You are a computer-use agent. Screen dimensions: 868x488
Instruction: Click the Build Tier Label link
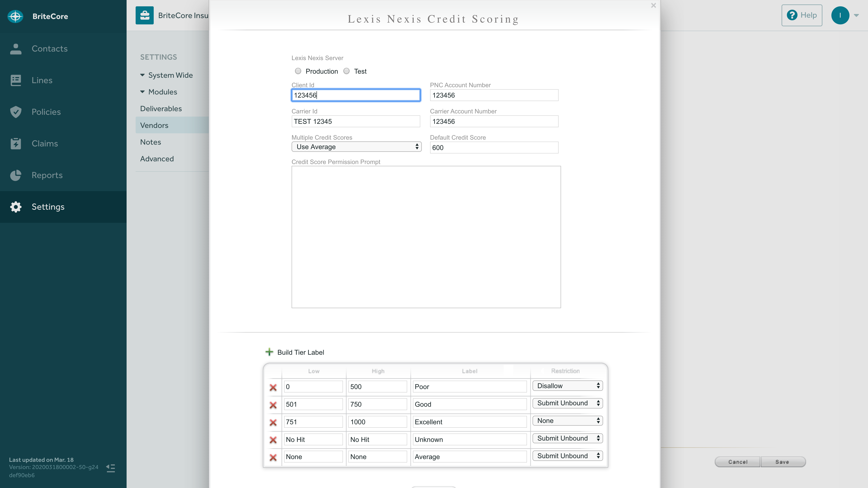coord(301,352)
